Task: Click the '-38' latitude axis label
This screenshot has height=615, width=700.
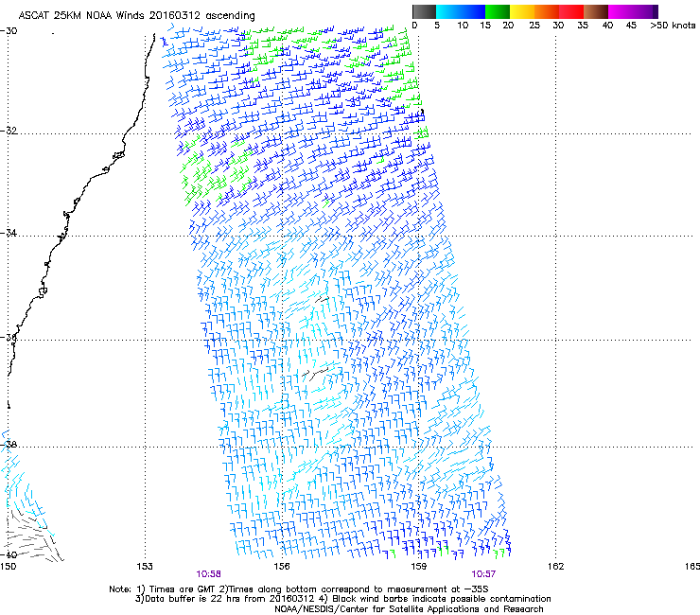Action: 9,445
